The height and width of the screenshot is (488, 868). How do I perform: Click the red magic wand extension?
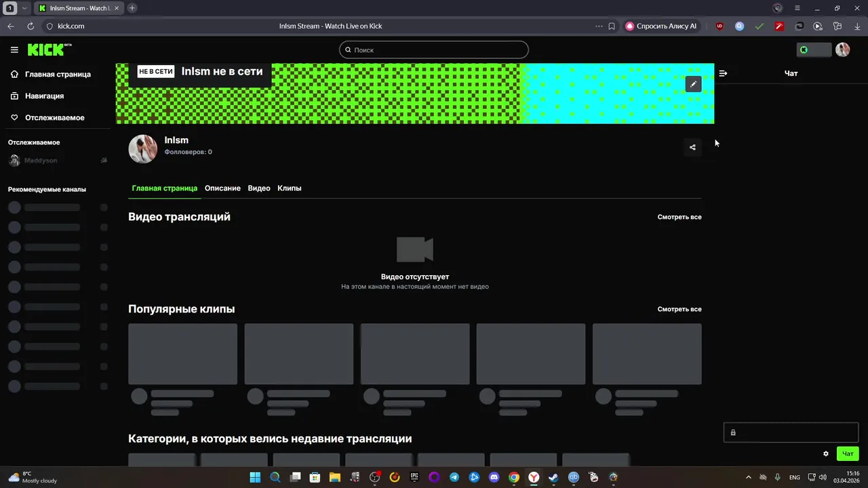779,26
